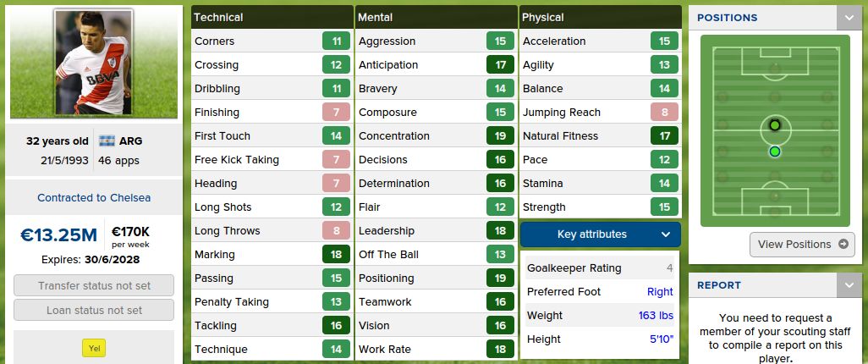Click the Concentration rating badge showing 19
868x364 pixels.
point(500,136)
